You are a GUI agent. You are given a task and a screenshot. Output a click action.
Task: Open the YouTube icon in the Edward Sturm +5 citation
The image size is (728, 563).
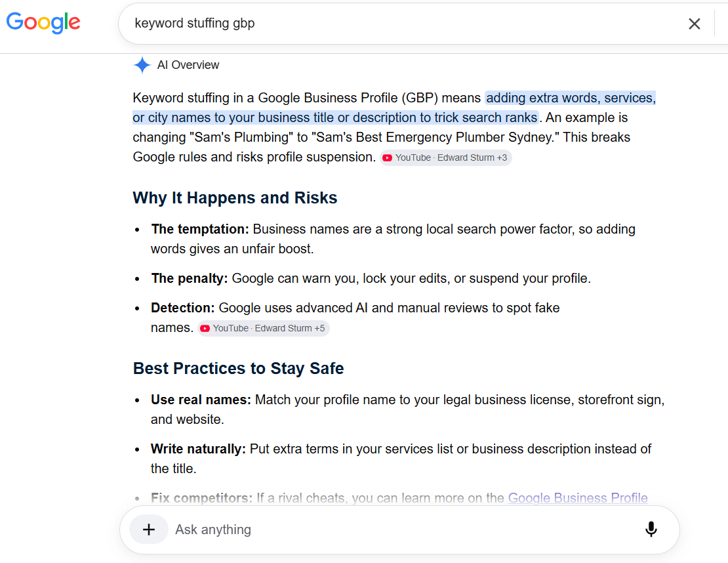coord(205,328)
